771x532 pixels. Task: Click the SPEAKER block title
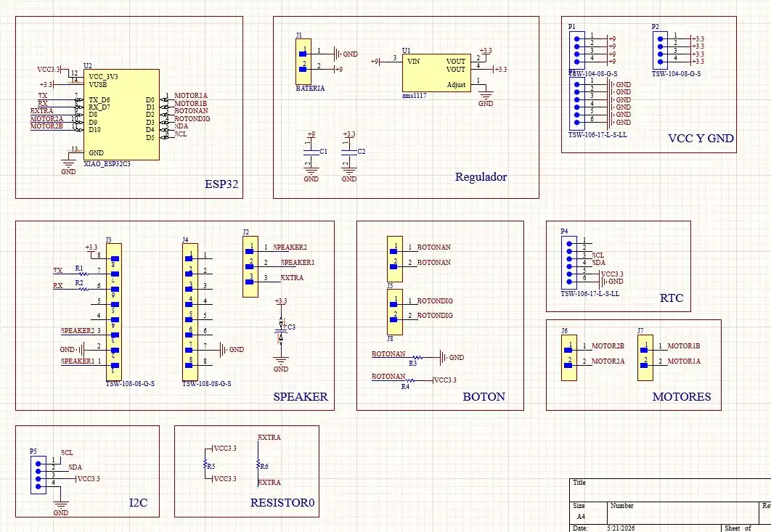point(301,396)
